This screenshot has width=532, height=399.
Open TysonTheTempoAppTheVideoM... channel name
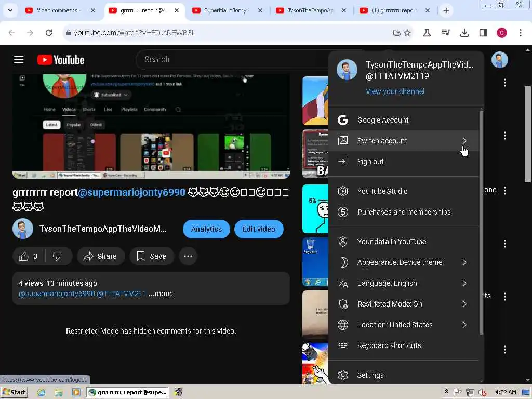[x=103, y=229]
